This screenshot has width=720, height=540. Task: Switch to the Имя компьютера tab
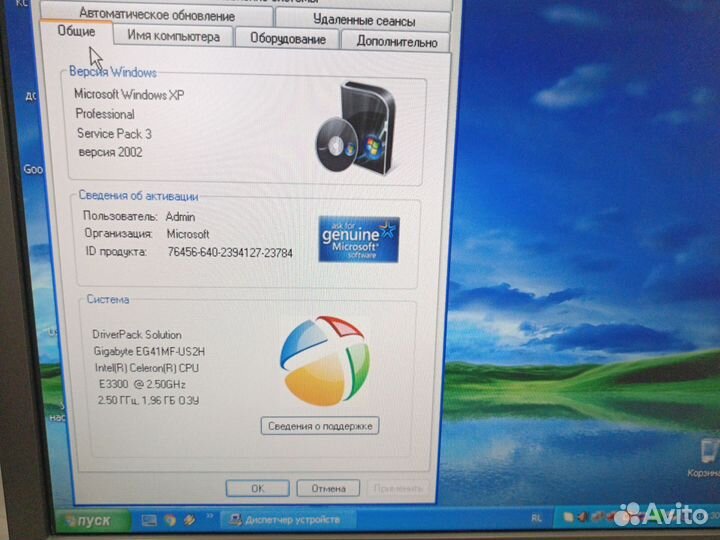173,36
